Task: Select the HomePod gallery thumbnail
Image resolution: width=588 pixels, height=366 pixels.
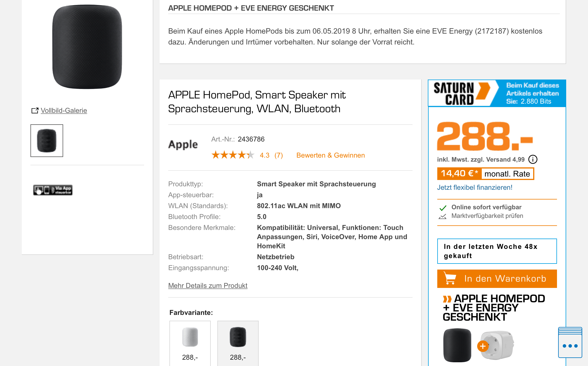Action: [x=47, y=141]
